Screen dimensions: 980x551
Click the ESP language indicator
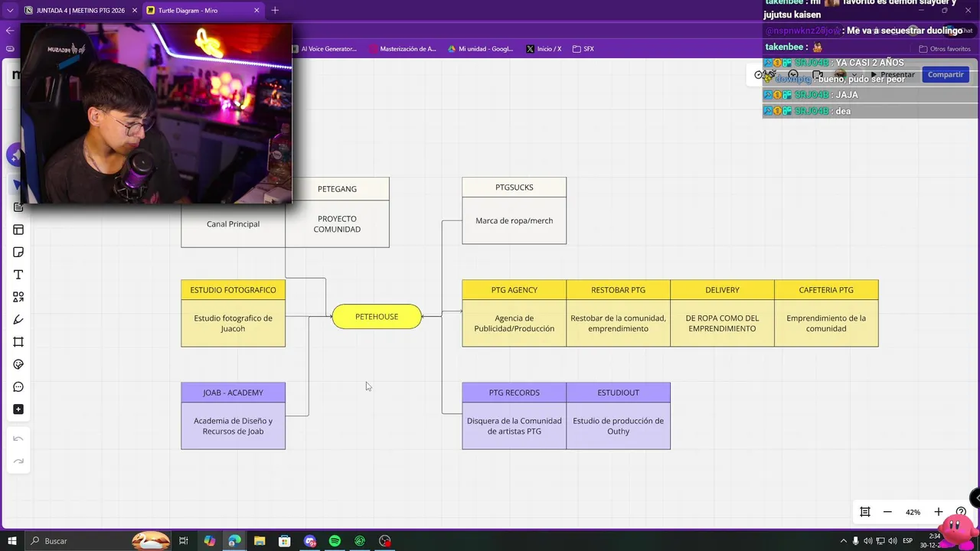tap(907, 541)
